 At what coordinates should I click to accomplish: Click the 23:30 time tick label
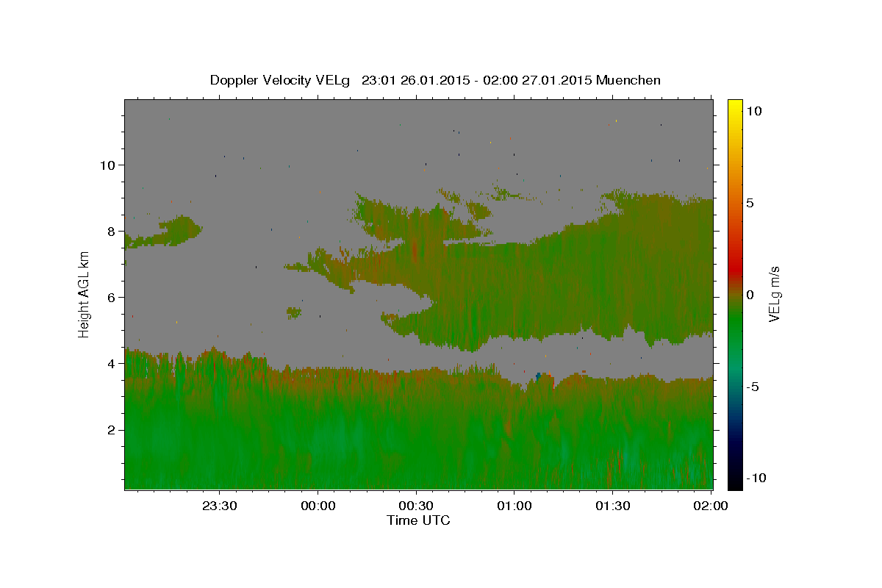coord(220,506)
